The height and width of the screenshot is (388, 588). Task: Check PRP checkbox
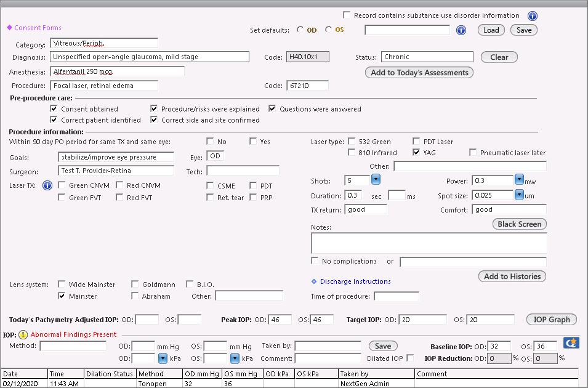tap(254, 197)
